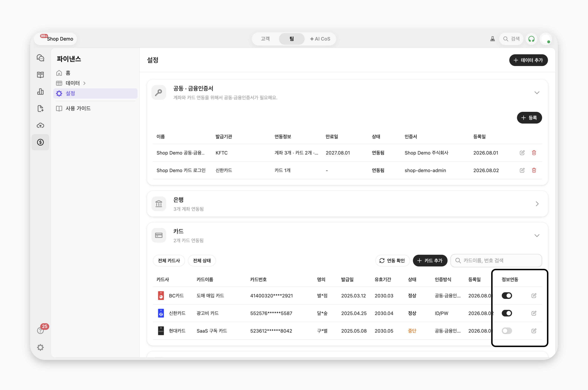The height and width of the screenshot is (390, 588).
Task: Click the ID/PW 인증방식 cell
Action: click(x=441, y=313)
